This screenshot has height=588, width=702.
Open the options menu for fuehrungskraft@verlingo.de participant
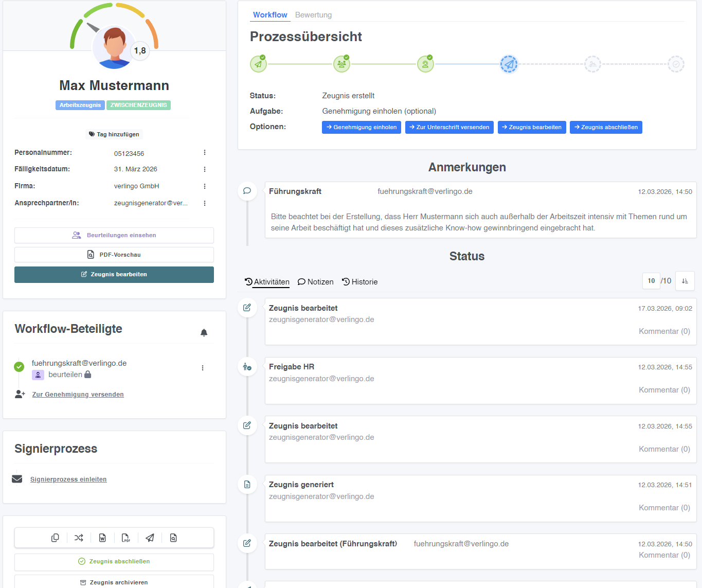(x=203, y=368)
